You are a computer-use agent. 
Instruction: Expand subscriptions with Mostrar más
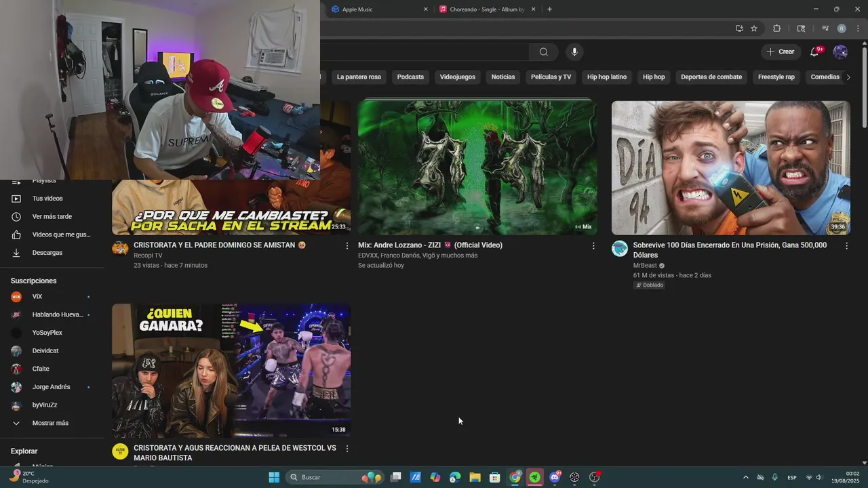(x=52, y=423)
